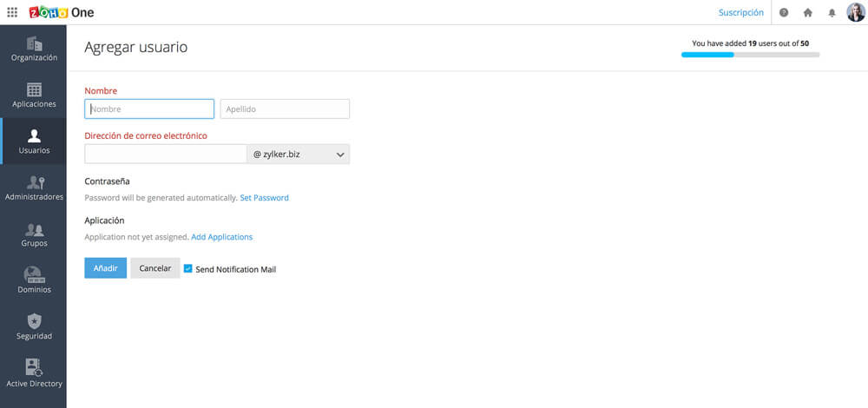Go to the Dominios section

(x=34, y=281)
